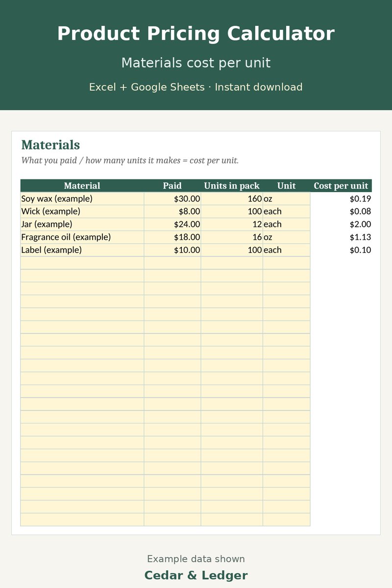392x588 pixels.
Task: Select the $18.00 paid cell
Action: point(172,237)
